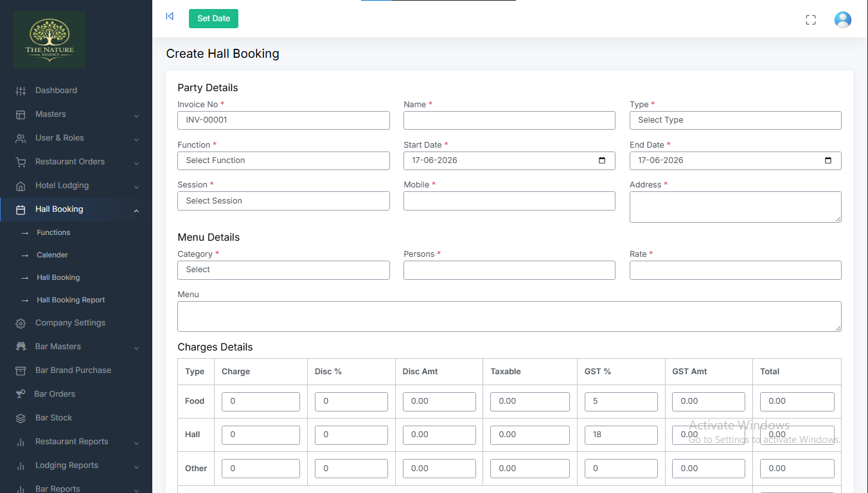This screenshot has width=868, height=493.
Task: Click the Persons input field
Action: 509,270
